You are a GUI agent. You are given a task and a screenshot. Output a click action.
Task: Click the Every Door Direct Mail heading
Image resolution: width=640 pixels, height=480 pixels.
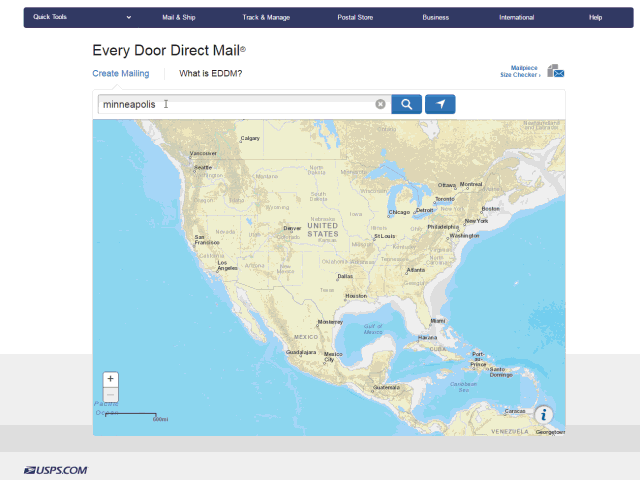[x=169, y=51]
